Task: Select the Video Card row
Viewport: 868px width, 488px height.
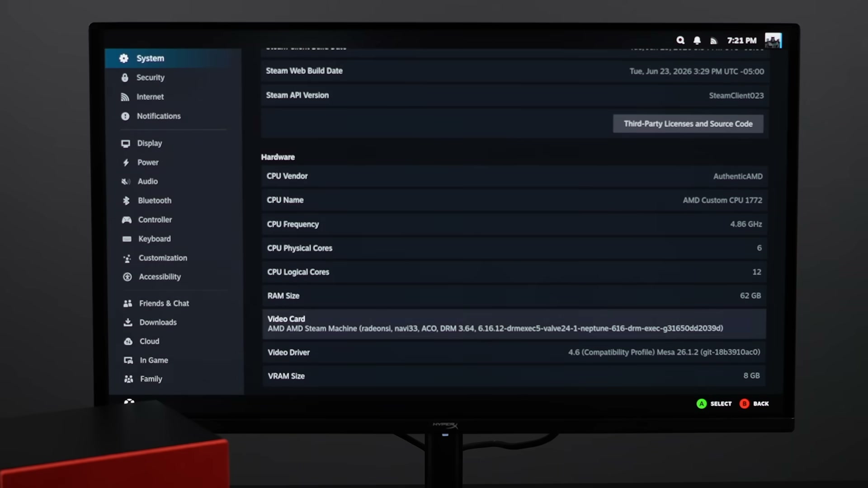Action: click(514, 324)
